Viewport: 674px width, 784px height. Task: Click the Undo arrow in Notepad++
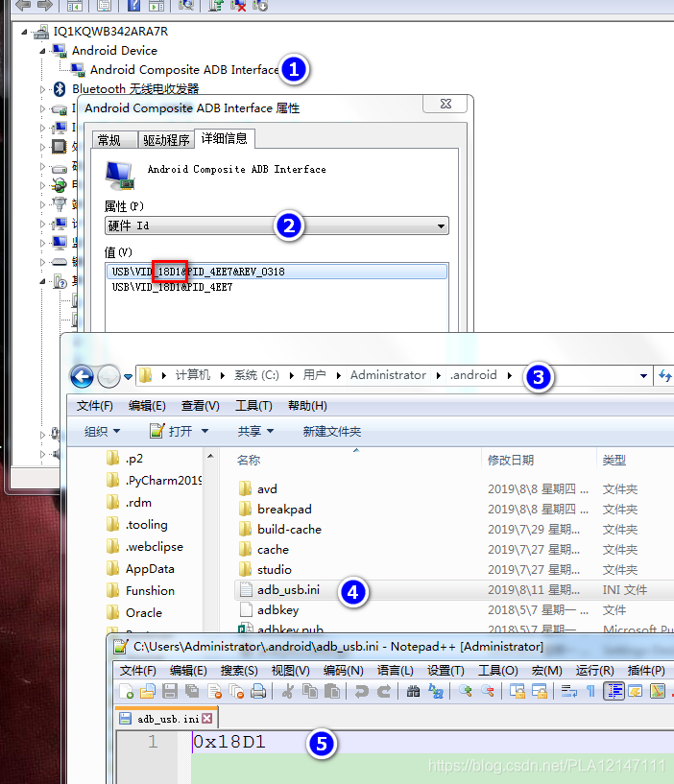361,692
